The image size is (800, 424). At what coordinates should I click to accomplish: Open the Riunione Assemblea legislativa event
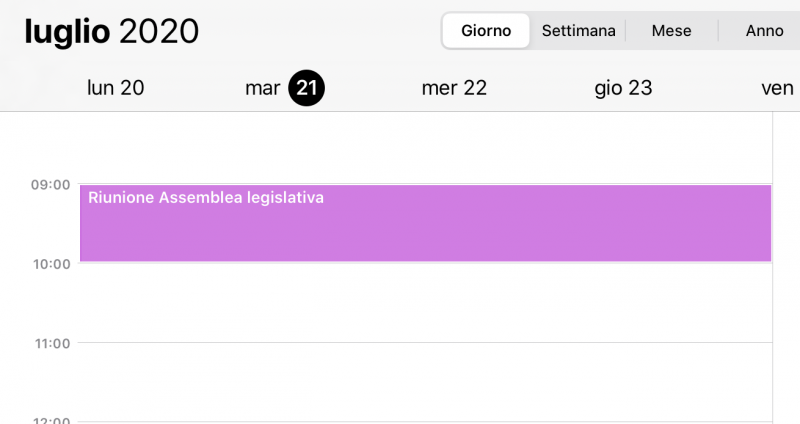pos(425,223)
